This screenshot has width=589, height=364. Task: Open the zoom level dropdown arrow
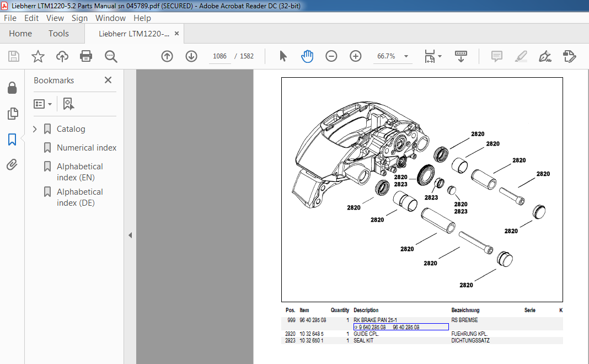(406, 56)
